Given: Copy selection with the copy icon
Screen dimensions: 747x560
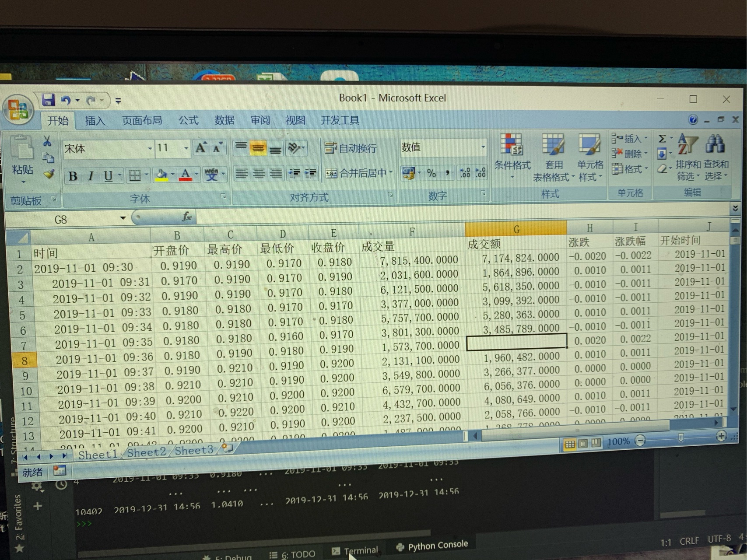Looking at the screenshot, I should [48, 157].
